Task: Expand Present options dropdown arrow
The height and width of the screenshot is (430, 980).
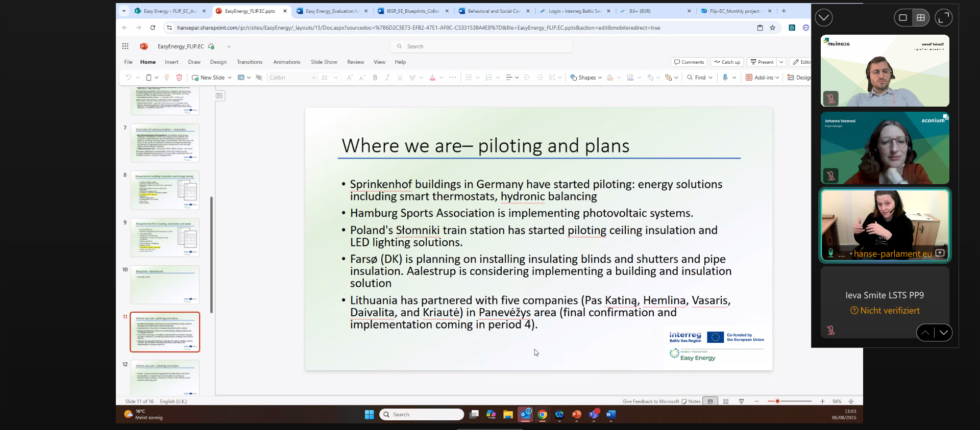Action: click(781, 62)
